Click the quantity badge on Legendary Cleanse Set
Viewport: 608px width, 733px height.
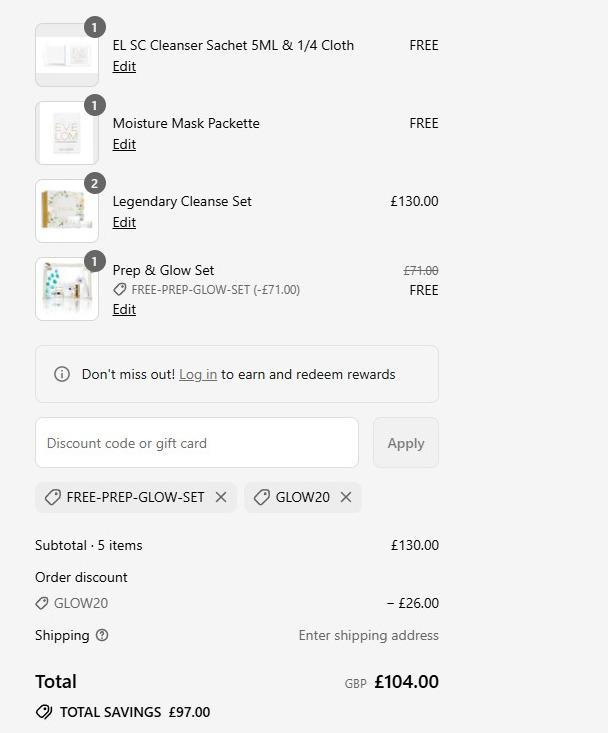pyautogui.click(x=95, y=184)
